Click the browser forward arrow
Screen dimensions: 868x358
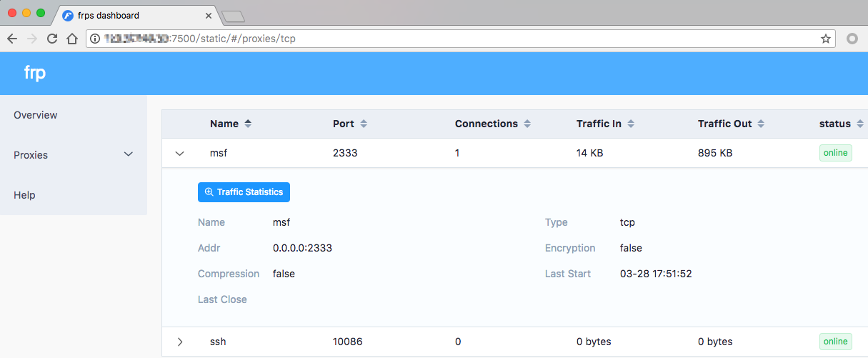pos(31,39)
